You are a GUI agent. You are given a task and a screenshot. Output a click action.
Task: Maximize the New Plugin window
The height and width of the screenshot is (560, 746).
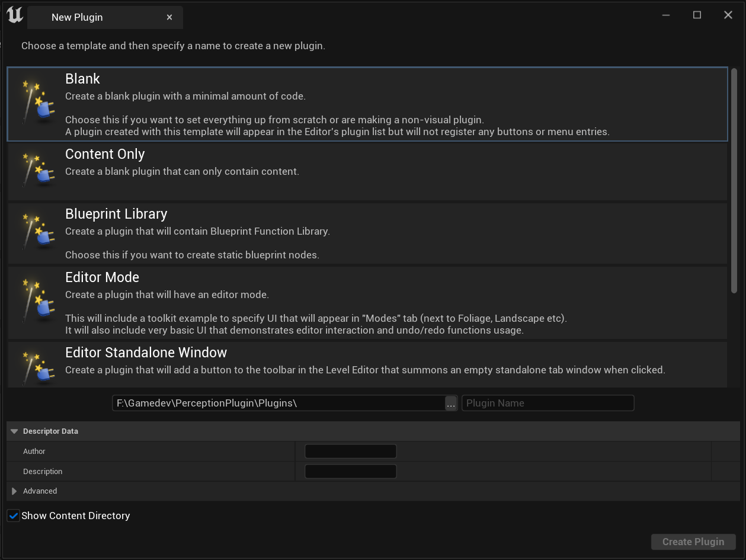697,15
